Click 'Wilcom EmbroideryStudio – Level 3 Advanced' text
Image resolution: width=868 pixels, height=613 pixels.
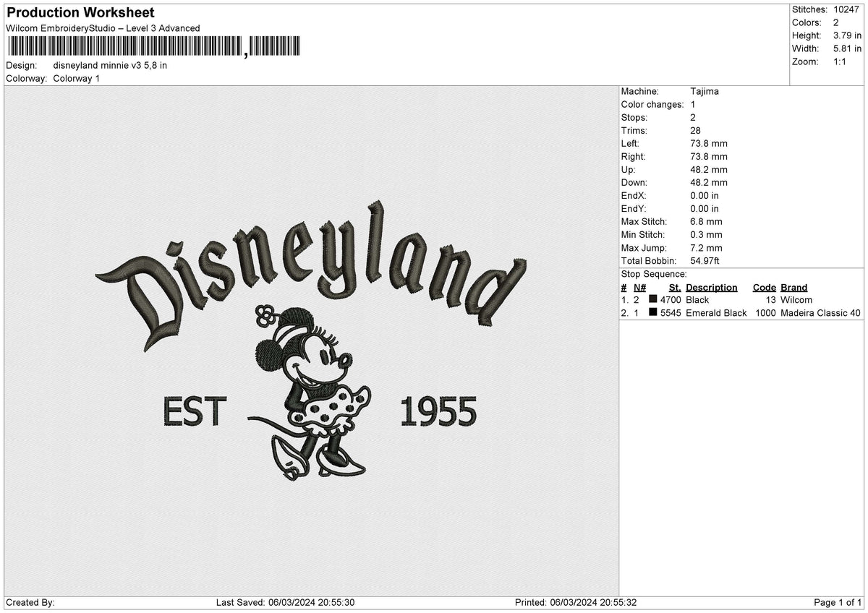click(x=103, y=28)
